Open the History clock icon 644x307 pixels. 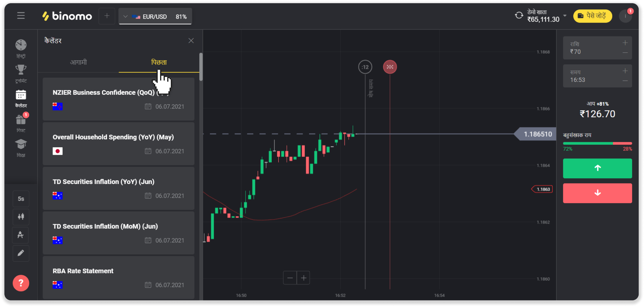pyautogui.click(x=21, y=45)
